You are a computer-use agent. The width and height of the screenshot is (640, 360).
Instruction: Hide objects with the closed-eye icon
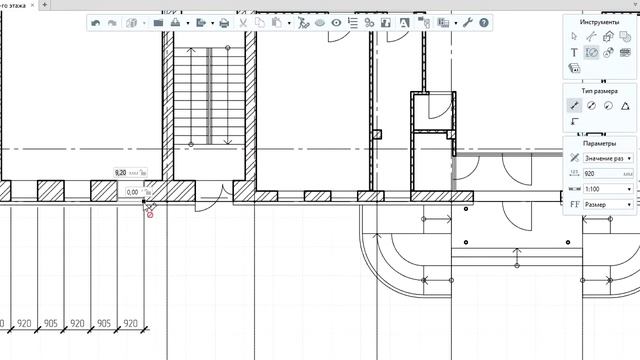320,23
